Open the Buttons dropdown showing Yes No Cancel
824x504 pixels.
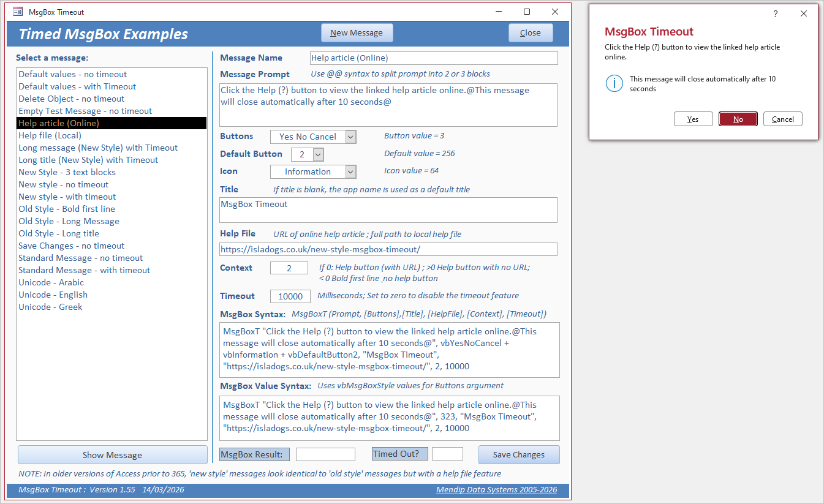[350, 137]
